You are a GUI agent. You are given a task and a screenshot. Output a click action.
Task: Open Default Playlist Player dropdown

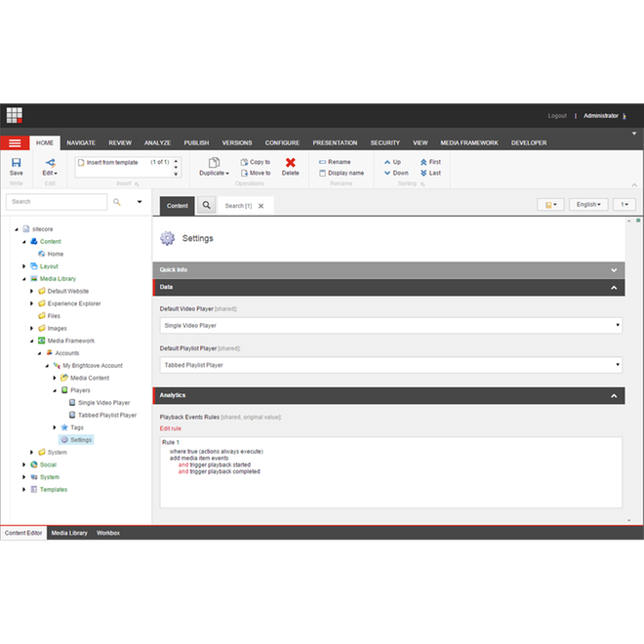tap(390, 365)
